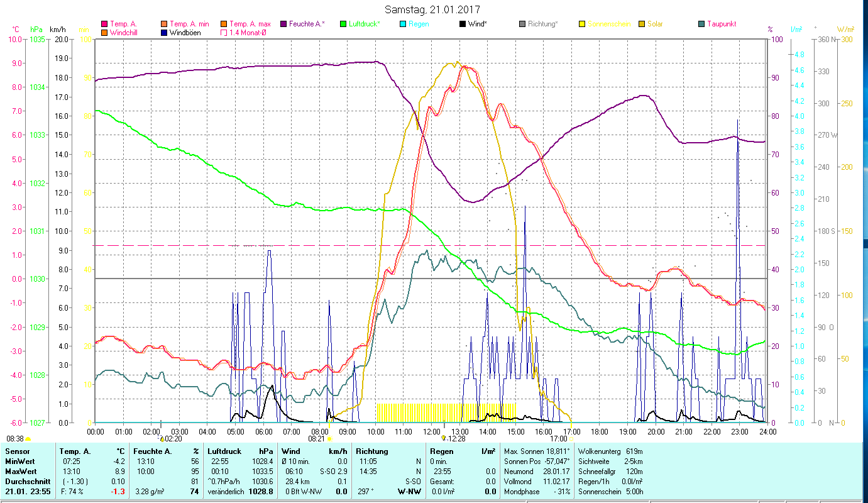Click the yellow min axis unit label
Image resolution: width=868 pixels, height=503 pixels.
pyautogui.click(x=84, y=30)
